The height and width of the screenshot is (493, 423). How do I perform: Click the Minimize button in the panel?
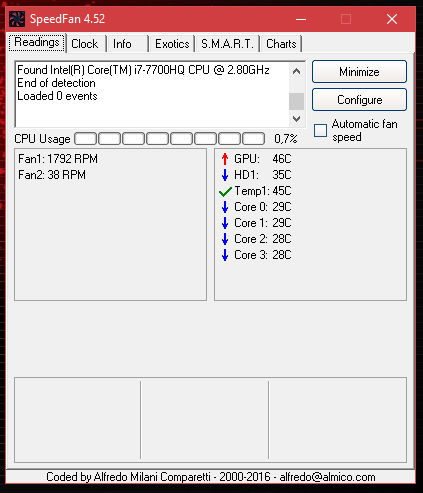point(359,72)
